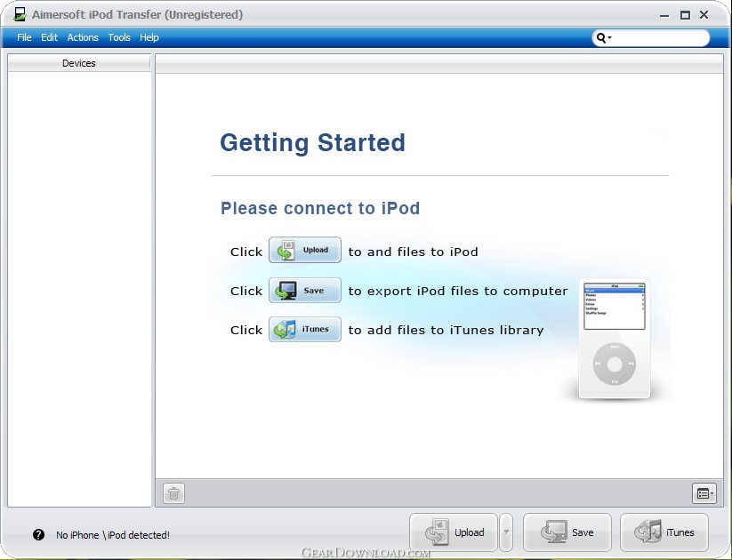Expand the Upload button dropdown arrow
732x560 pixels.
[506, 532]
